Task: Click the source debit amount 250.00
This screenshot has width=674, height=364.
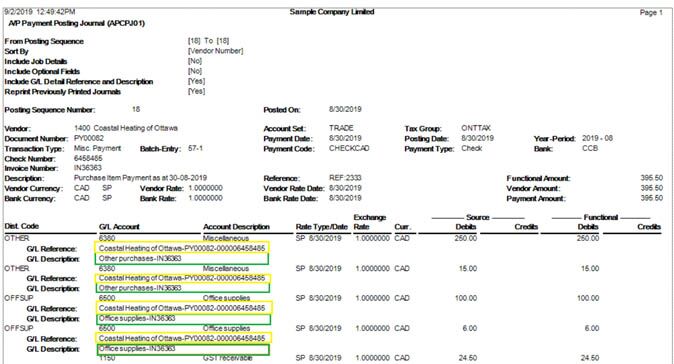Action: pos(466,238)
